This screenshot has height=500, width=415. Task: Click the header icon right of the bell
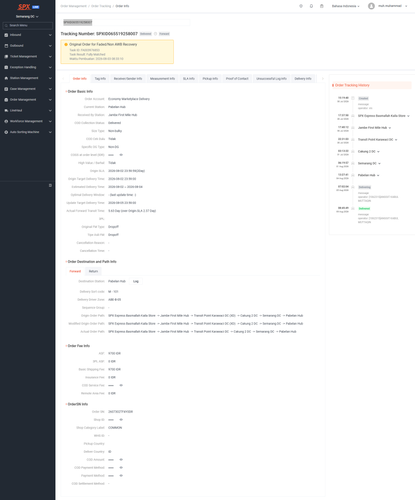coord(322,6)
